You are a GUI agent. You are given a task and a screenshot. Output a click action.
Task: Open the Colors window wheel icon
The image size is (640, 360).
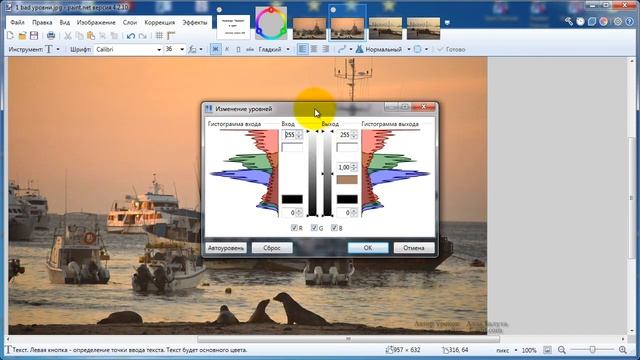tap(603, 22)
